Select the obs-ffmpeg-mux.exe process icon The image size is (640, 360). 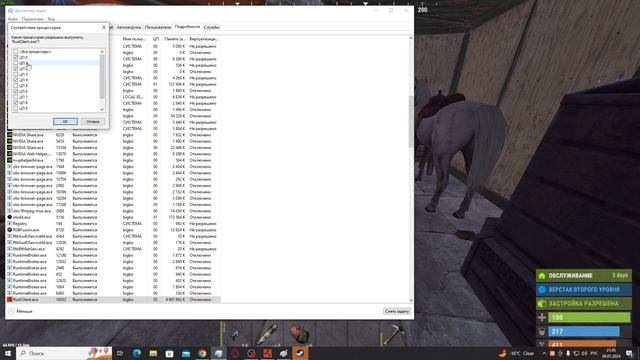pos(9,211)
